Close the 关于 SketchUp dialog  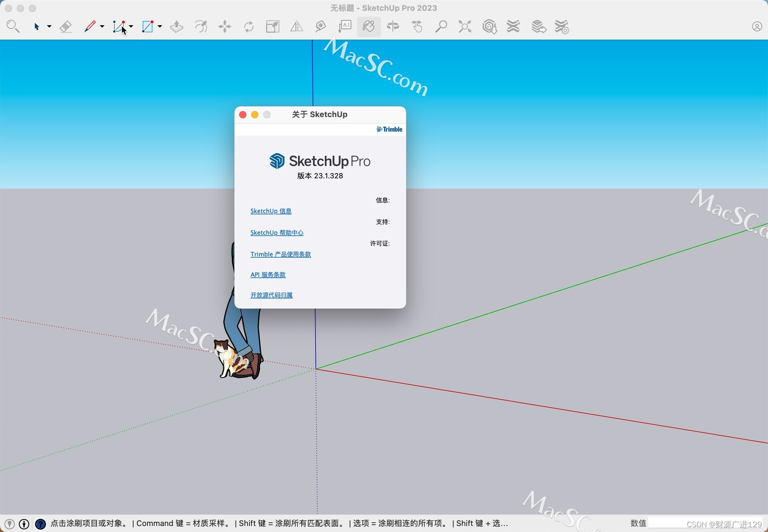(x=243, y=115)
